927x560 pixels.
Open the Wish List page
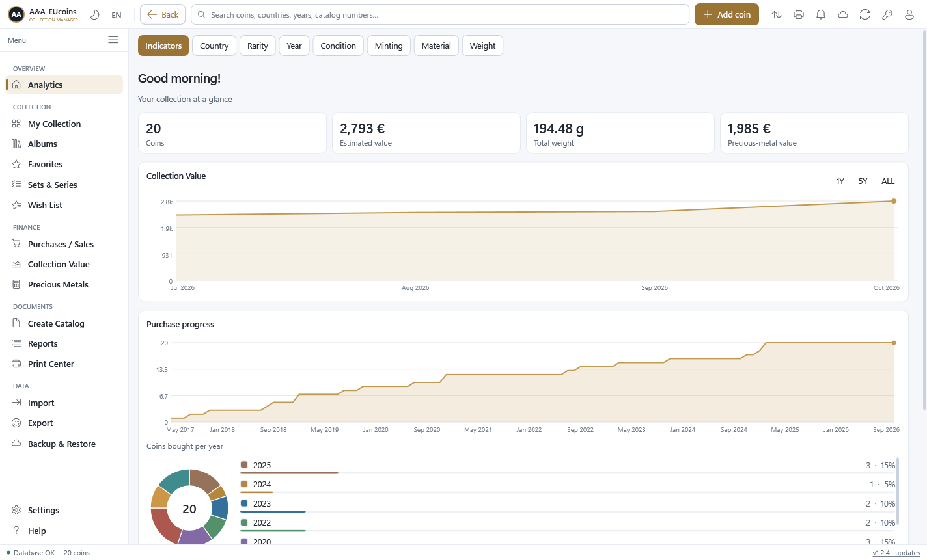(x=64, y=205)
